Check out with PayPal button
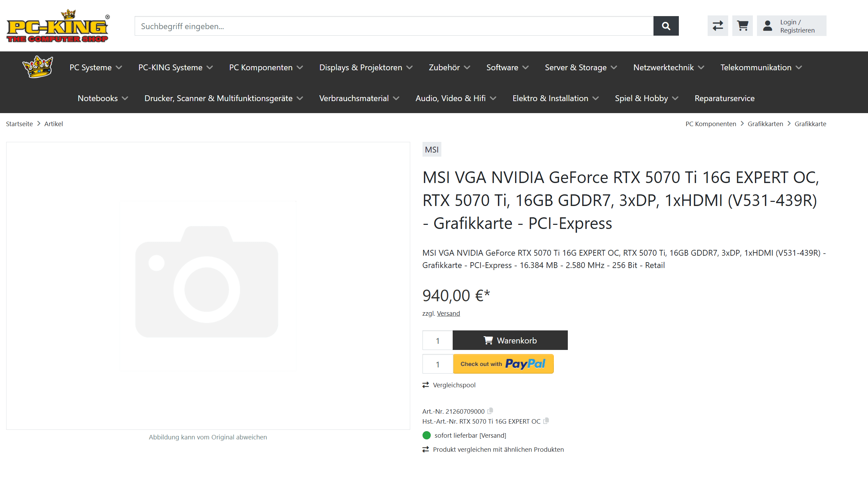 503,364
